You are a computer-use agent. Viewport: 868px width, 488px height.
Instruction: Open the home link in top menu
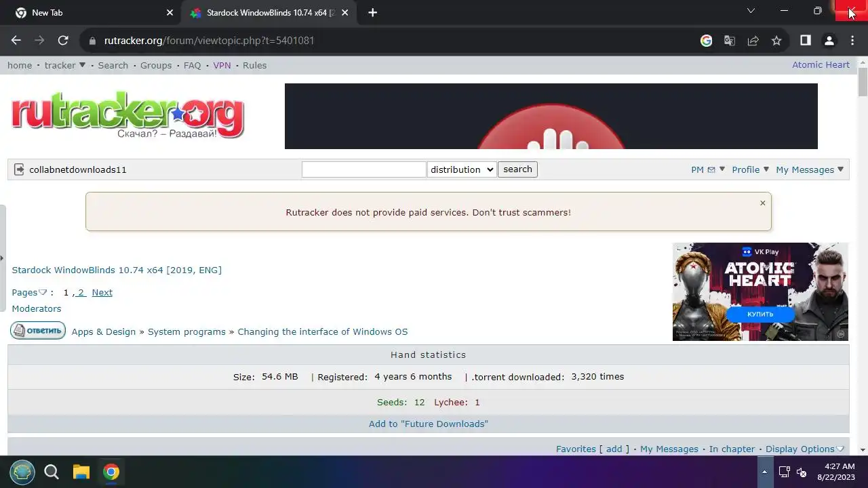[x=20, y=65]
